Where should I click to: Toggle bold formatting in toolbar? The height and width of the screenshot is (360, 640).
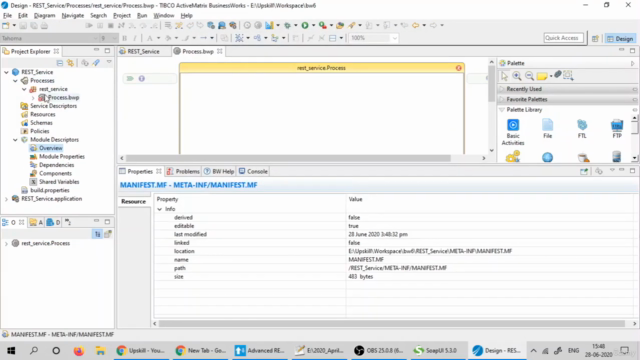124,38
